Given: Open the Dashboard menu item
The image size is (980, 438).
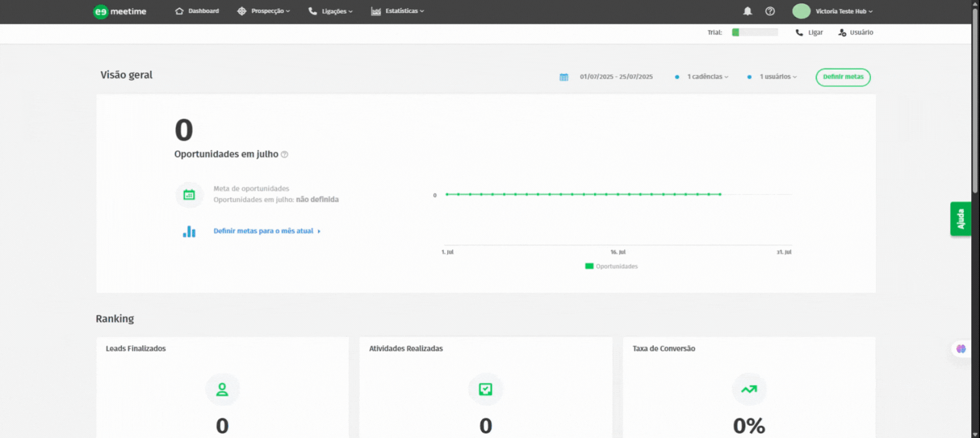Looking at the screenshot, I should coord(197,11).
